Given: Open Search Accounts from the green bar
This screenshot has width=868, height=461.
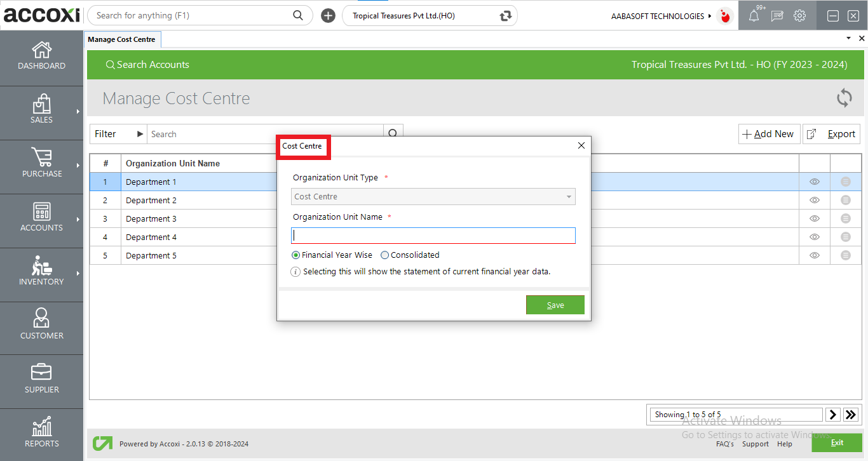Looking at the screenshot, I should tap(147, 64).
